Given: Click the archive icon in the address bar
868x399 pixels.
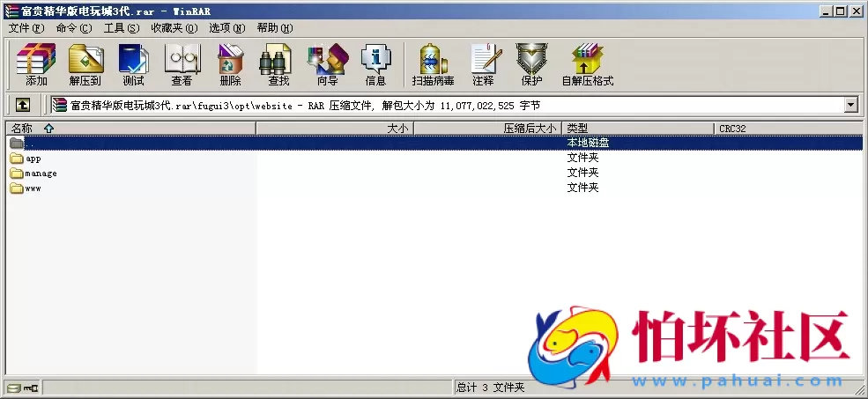Looking at the screenshot, I should click(x=60, y=105).
